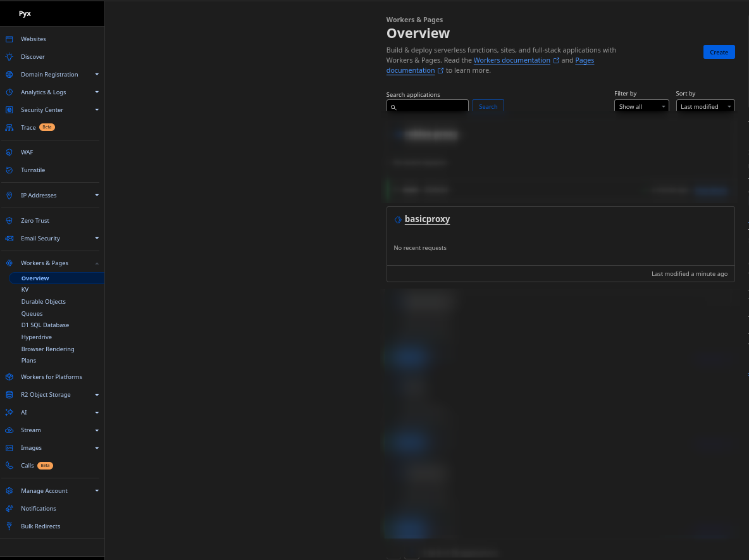The width and height of the screenshot is (749, 560).
Task: Open D1 SQL Database item
Action: coord(45,325)
